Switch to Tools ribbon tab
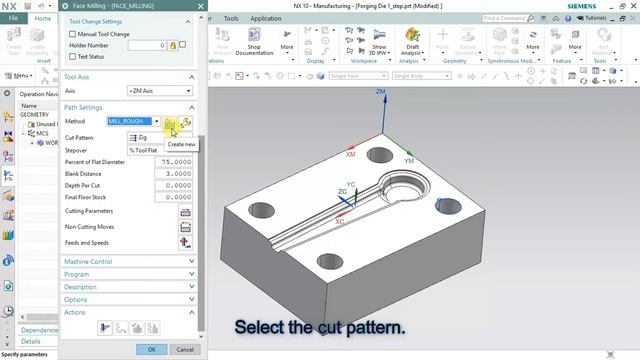 point(231,19)
